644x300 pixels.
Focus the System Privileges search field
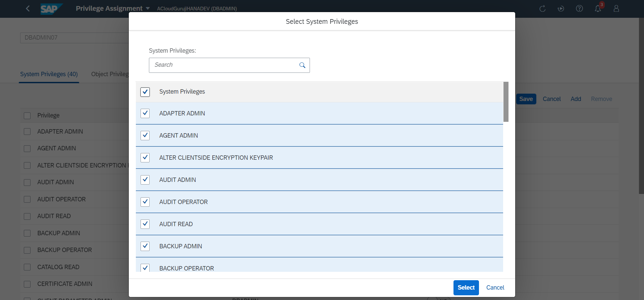(223, 65)
